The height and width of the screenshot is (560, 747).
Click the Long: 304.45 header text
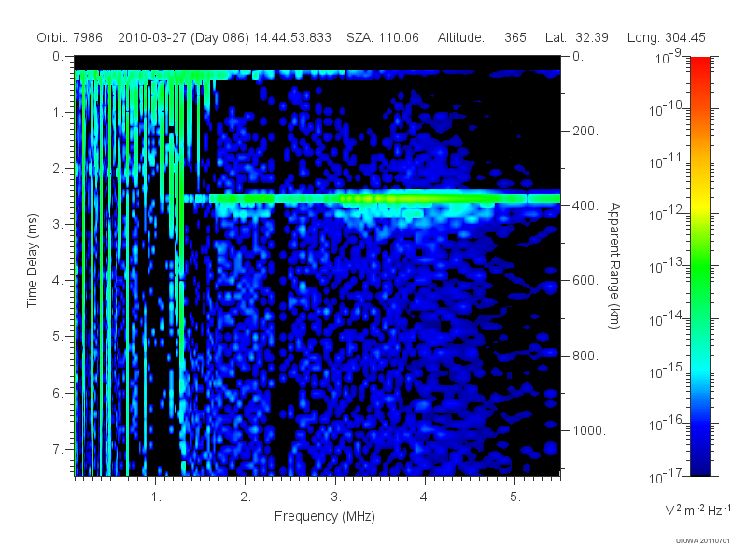667,37
